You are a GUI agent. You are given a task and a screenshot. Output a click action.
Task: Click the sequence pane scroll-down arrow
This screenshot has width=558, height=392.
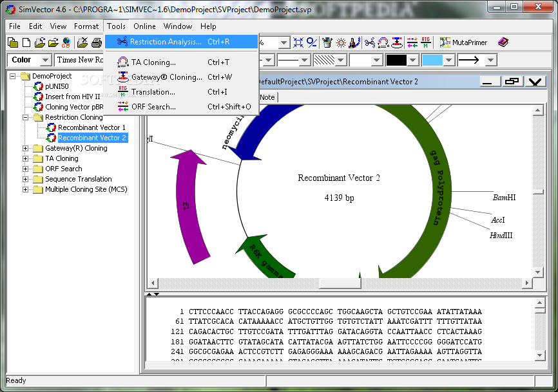point(539,355)
